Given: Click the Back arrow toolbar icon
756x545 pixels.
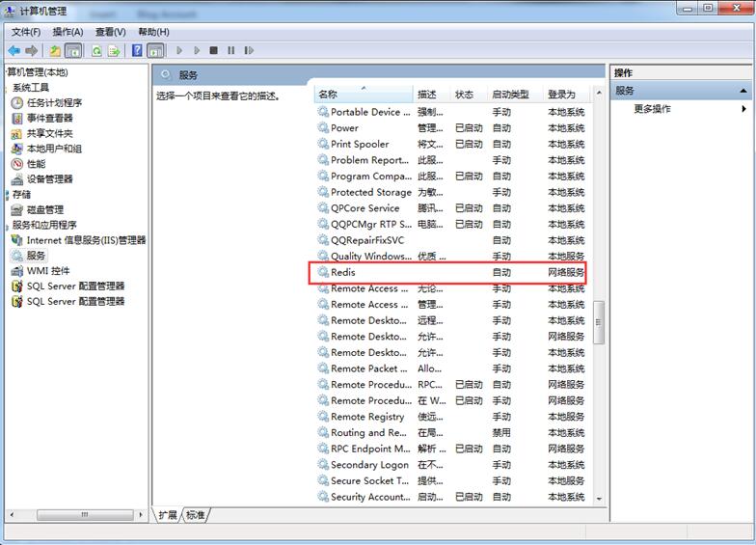Looking at the screenshot, I should 13,50.
